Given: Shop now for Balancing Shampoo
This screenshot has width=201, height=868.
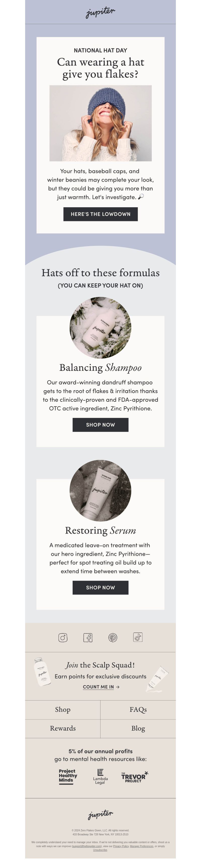Looking at the screenshot, I should [x=100, y=424].
